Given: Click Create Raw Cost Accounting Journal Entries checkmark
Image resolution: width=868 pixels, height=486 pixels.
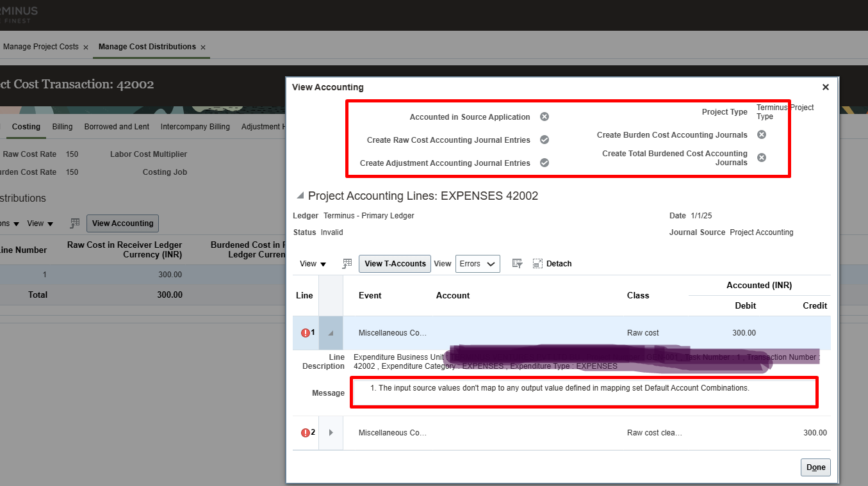Looking at the screenshot, I should point(545,140).
